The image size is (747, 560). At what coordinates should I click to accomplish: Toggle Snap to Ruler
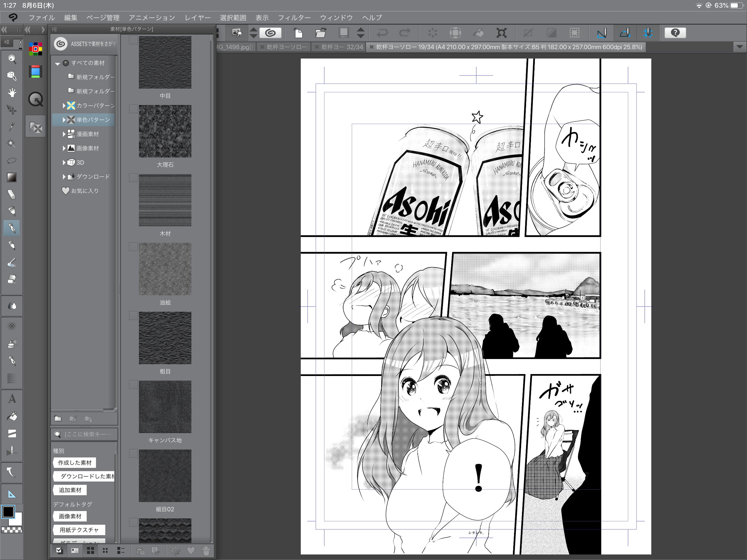pyautogui.click(x=602, y=33)
